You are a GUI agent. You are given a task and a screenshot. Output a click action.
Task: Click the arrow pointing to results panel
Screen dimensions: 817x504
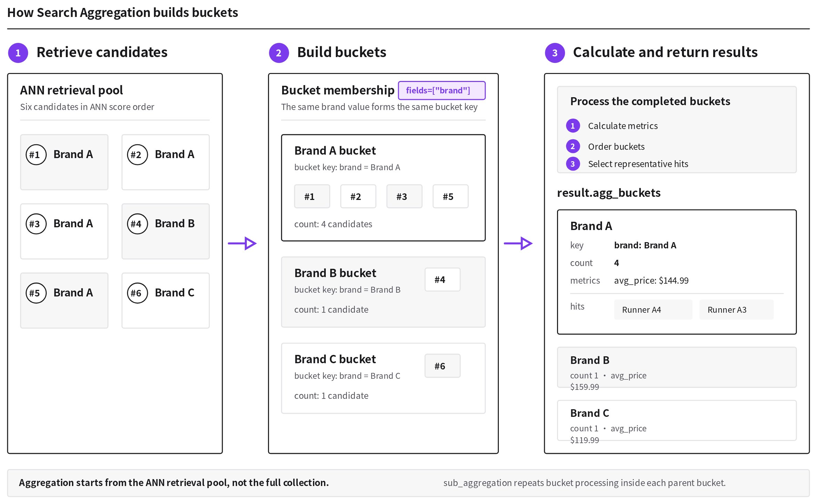pyautogui.click(x=518, y=244)
